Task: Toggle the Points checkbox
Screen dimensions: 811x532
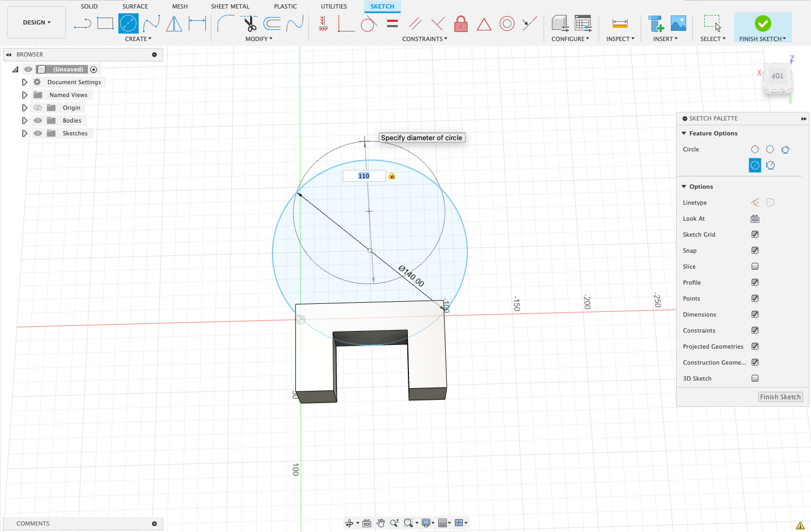Action: [x=755, y=299]
